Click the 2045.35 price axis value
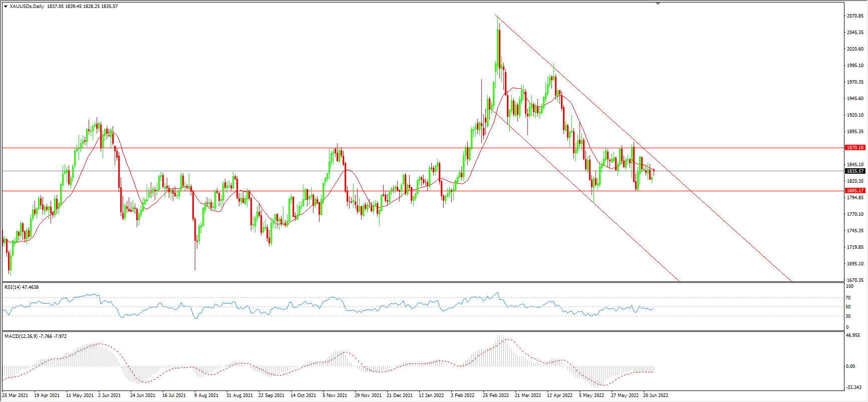The width and height of the screenshot is (868, 402). 855,33
